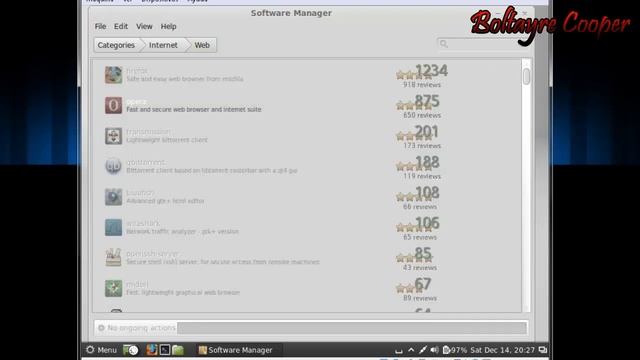
Task: Click '173 reviews' text
Action: coord(422,146)
